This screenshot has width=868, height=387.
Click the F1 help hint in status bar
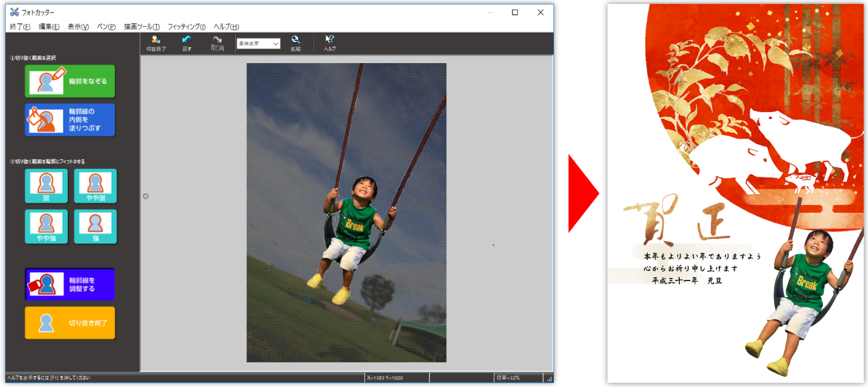point(49,378)
